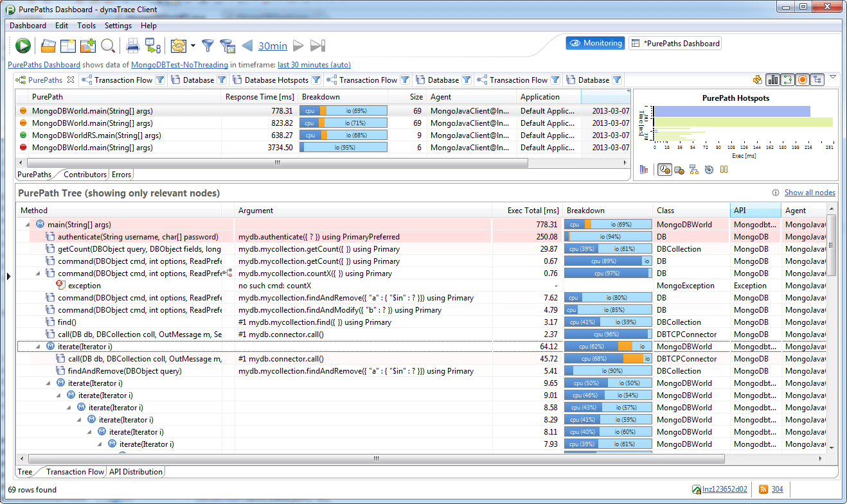Collapse the iterate node with 9.01 exec time
847x504 pixels.
58,395
